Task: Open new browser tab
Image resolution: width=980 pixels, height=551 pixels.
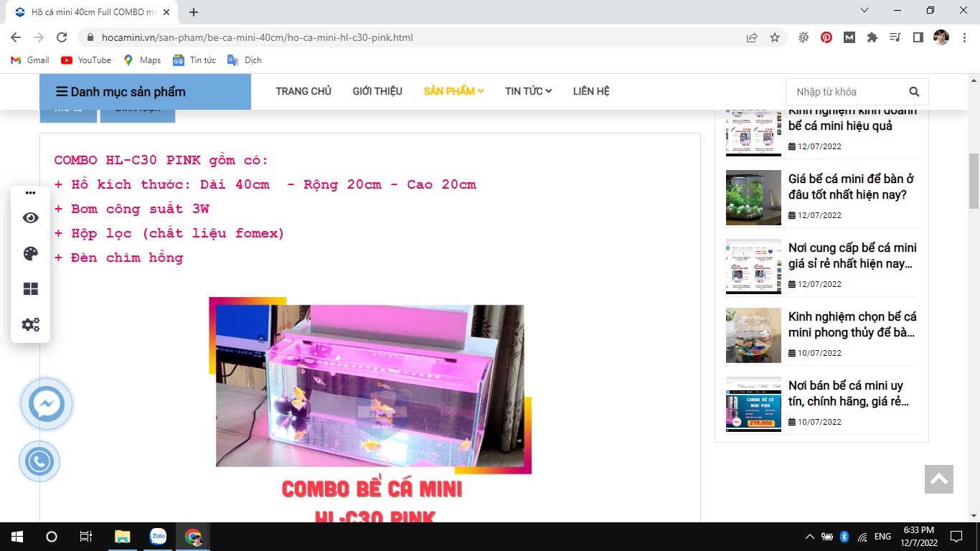Action: pos(194,12)
